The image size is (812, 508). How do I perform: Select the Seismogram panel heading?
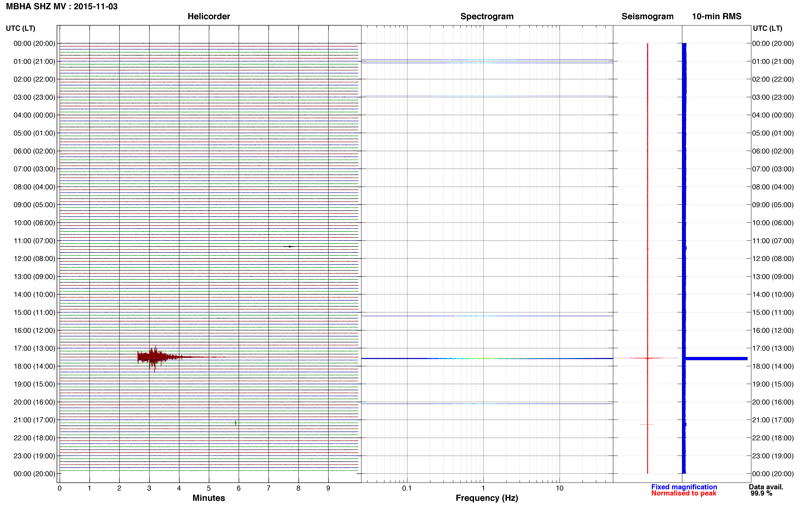pos(648,16)
